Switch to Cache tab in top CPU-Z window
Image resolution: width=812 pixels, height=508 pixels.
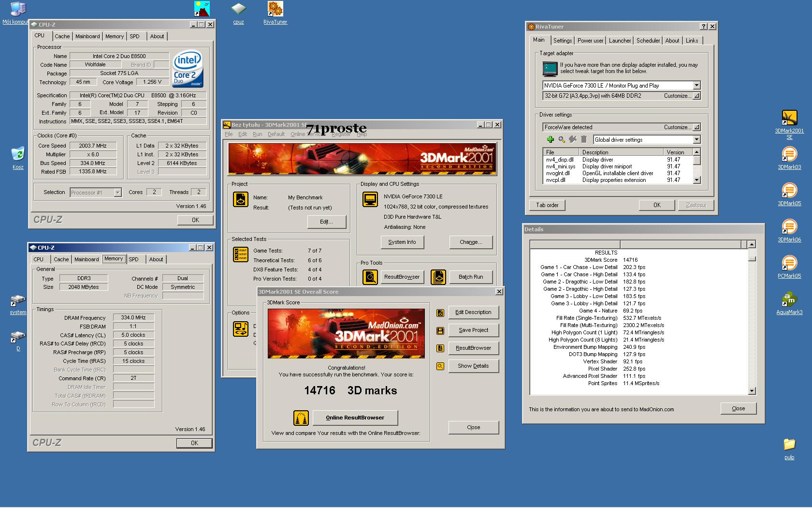[x=62, y=36]
